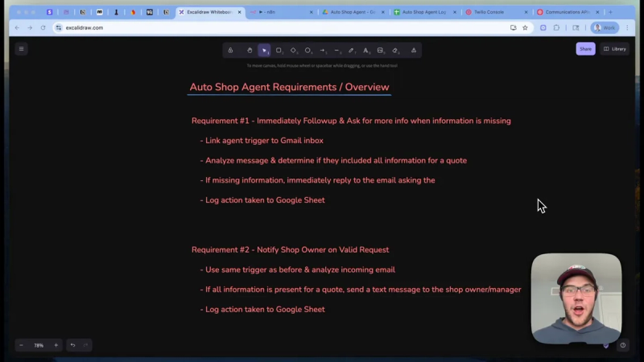Go forward in browser history
Viewport: 644px width, 362px height.
[30, 27]
